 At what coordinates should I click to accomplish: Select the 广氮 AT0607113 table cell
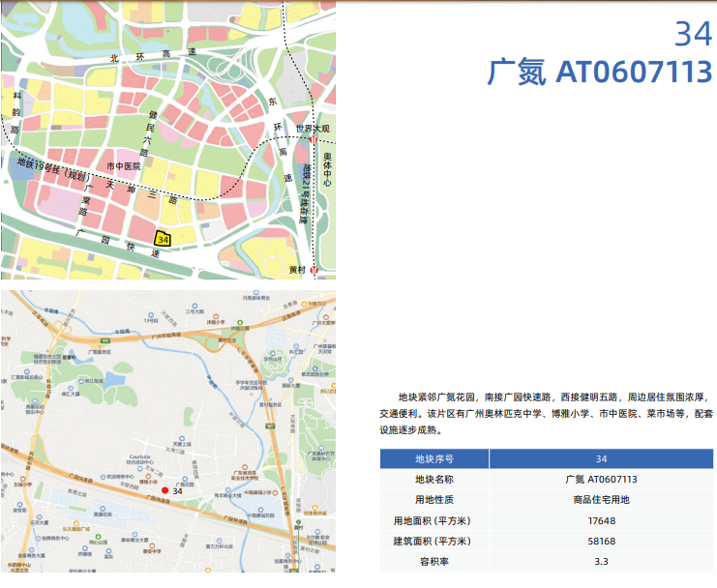[601, 479]
